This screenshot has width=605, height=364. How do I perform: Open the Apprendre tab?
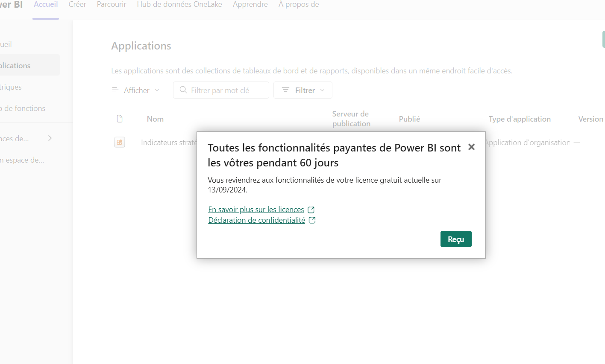[x=250, y=5]
